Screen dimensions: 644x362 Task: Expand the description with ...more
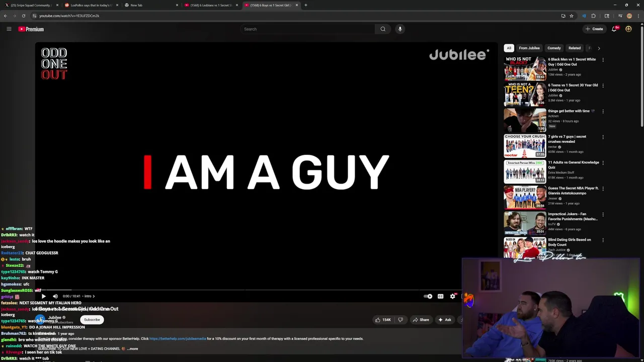tap(132, 348)
